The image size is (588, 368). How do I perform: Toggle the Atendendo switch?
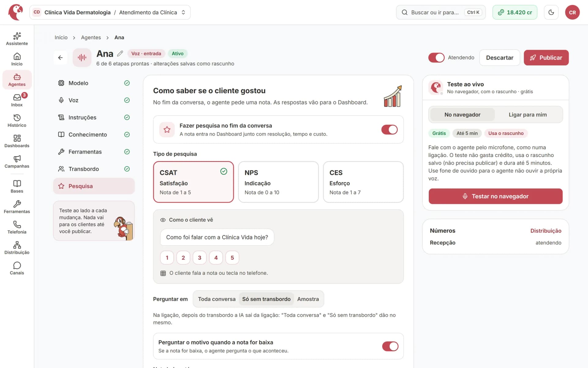pyautogui.click(x=436, y=57)
